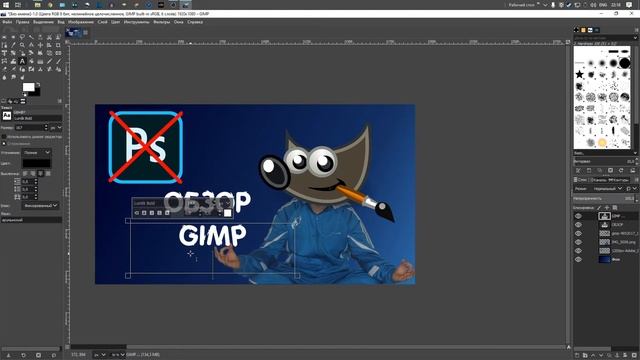Toggle visibility of IMG_5004.png layer
This screenshot has width=640, height=360.
(x=578, y=242)
